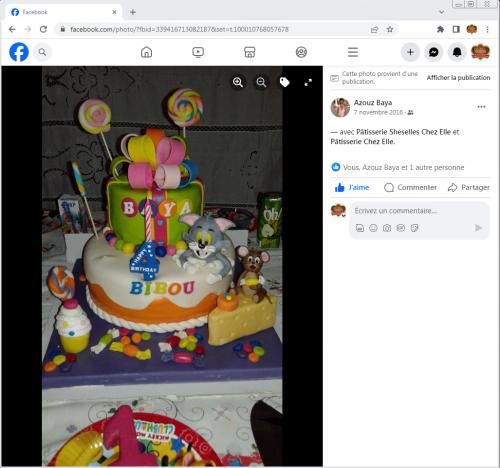Attach a photo to the comment

387,228
